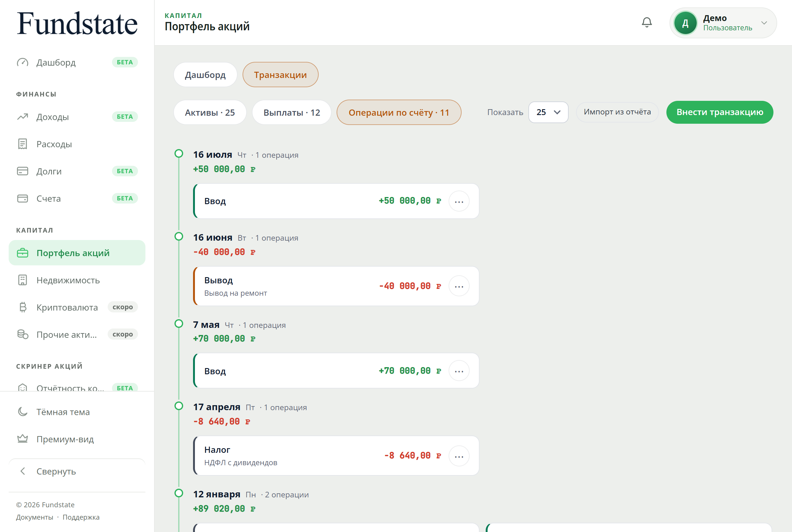
Task: Click the "16 июля" date heading
Action: pos(213,155)
